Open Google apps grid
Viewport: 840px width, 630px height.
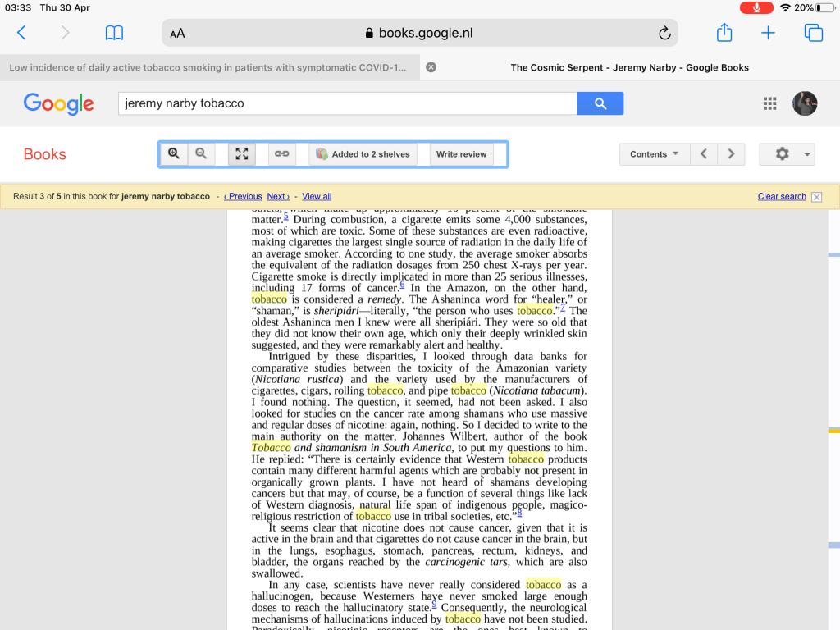pyautogui.click(x=769, y=103)
